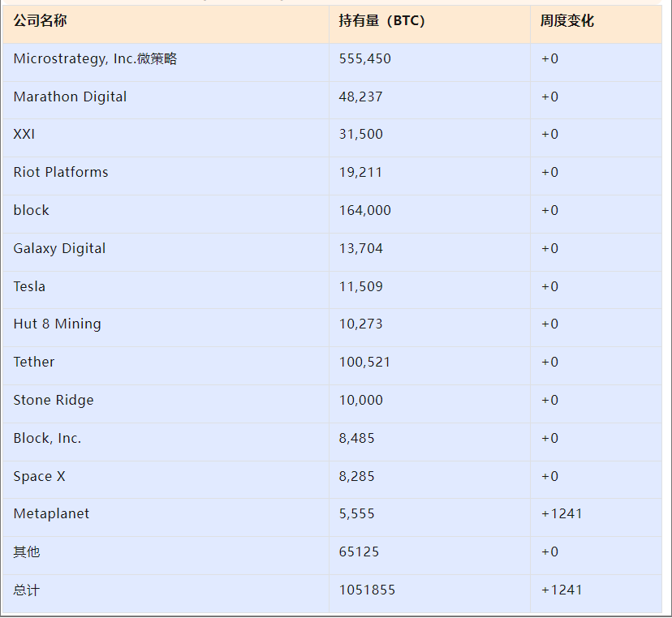Click the +0 change in Tether row
Image resolution: width=672 pixels, height=618 pixels.
click(550, 362)
